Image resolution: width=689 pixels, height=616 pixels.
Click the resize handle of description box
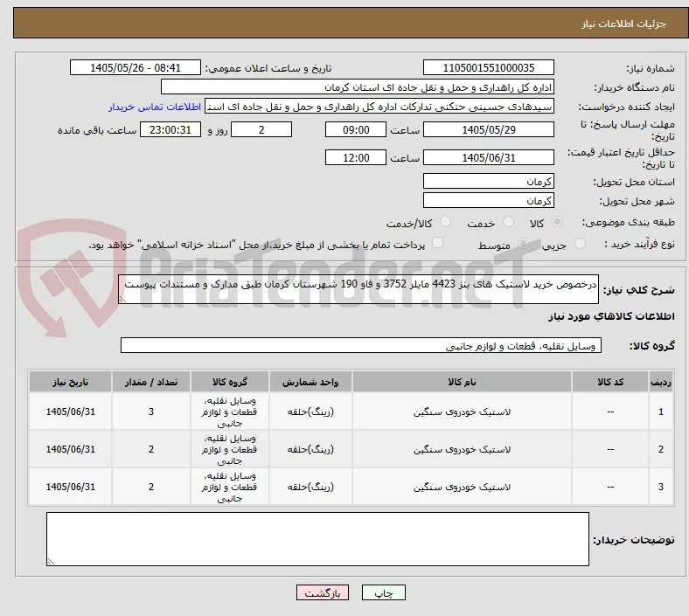(x=122, y=300)
